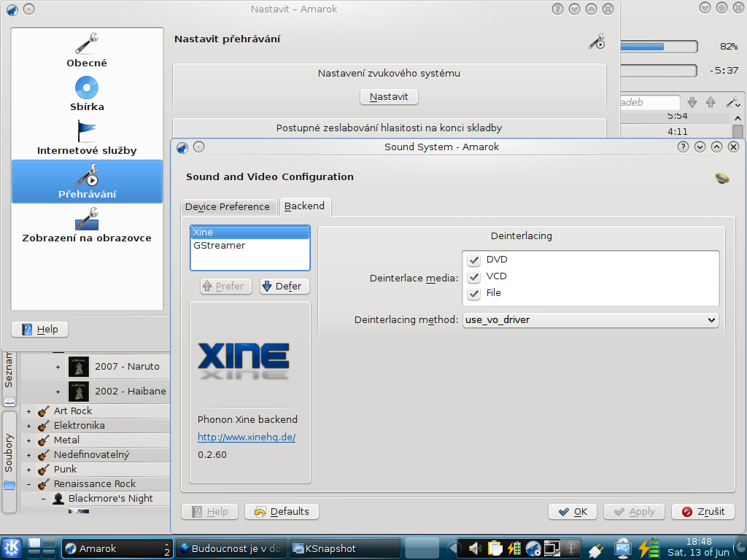Open the device notifier plug icon

595,550
